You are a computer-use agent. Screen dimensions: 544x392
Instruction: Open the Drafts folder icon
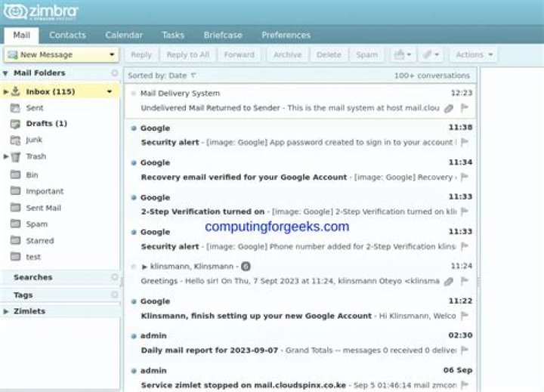click(x=15, y=124)
